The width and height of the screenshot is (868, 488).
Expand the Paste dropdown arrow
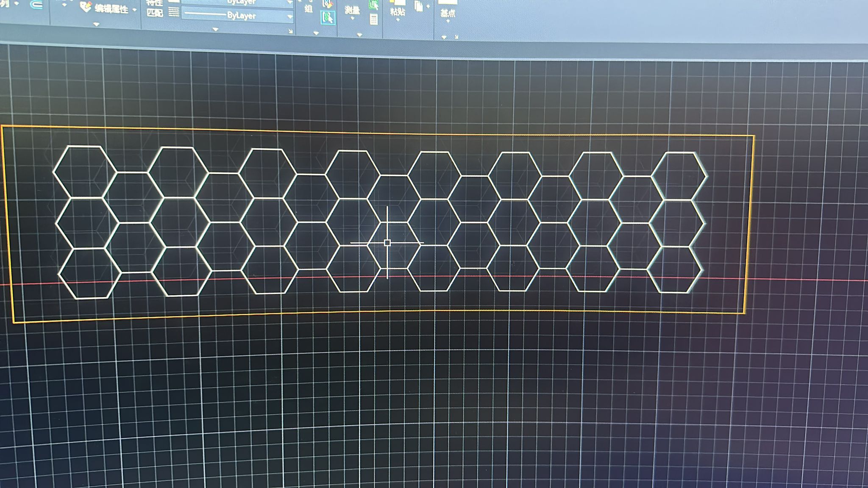(398, 19)
